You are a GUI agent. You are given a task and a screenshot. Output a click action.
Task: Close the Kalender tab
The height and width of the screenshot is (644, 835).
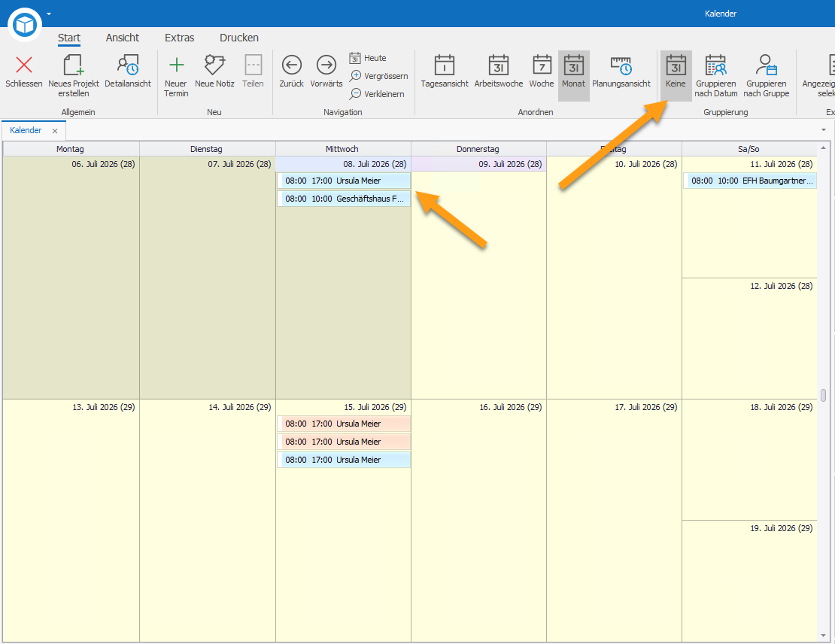pyautogui.click(x=55, y=131)
